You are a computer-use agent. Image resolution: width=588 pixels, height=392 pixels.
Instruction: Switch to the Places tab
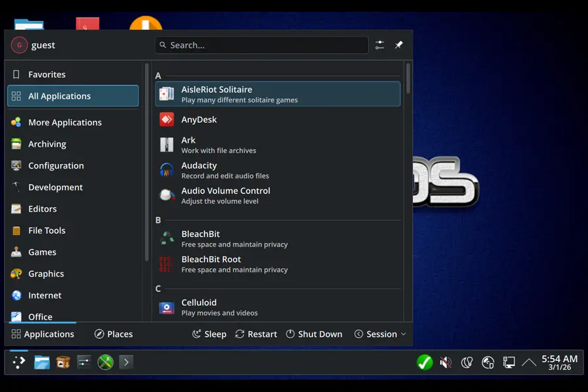tap(113, 334)
